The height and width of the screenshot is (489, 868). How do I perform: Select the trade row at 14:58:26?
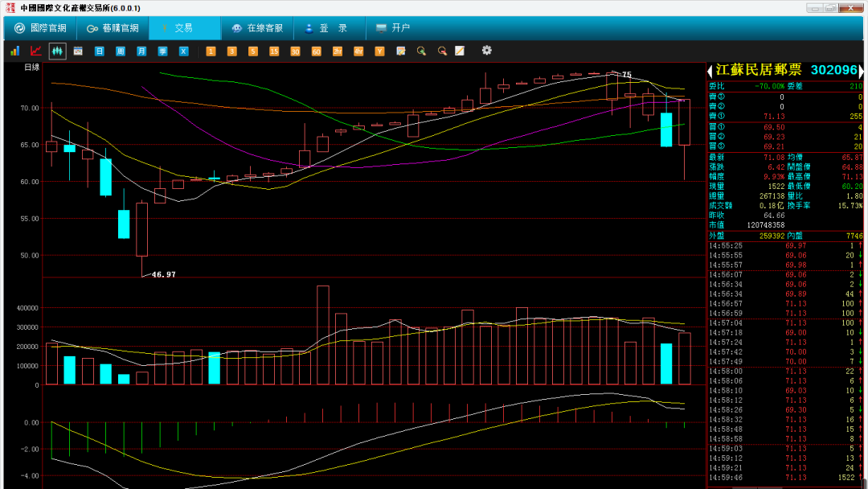coord(785,410)
